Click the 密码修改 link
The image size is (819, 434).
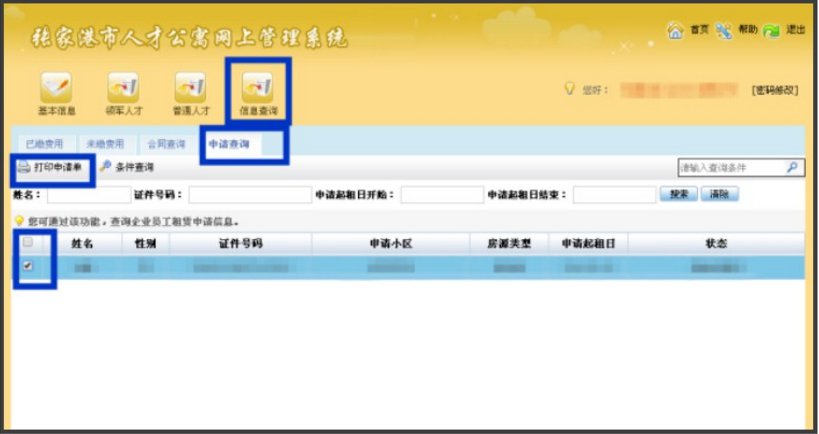pyautogui.click(x=774, y=90)
